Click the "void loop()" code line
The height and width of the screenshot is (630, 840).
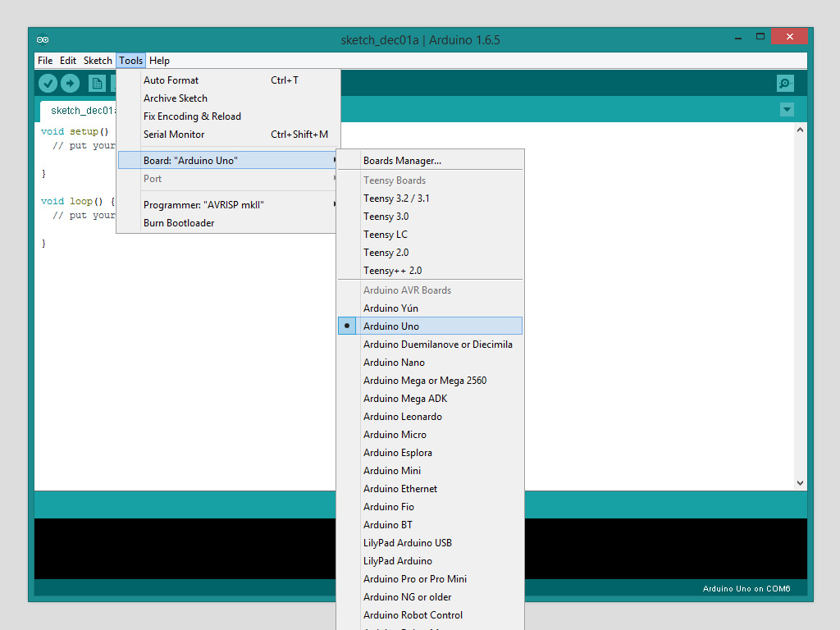tap(78, 202)
